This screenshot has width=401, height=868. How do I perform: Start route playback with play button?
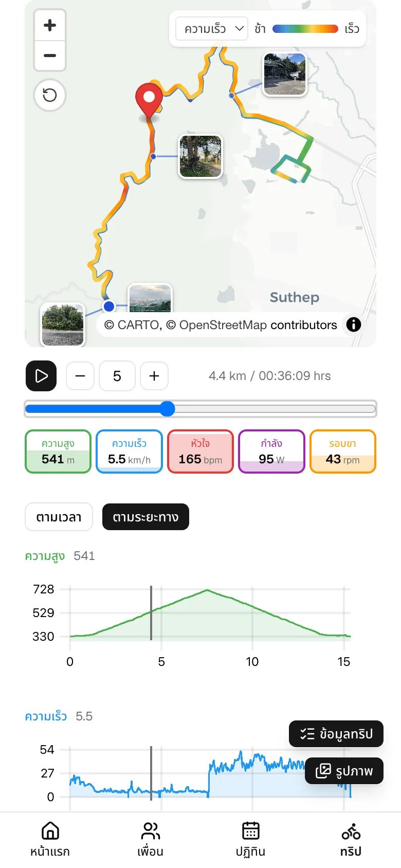tap(41, 376)
